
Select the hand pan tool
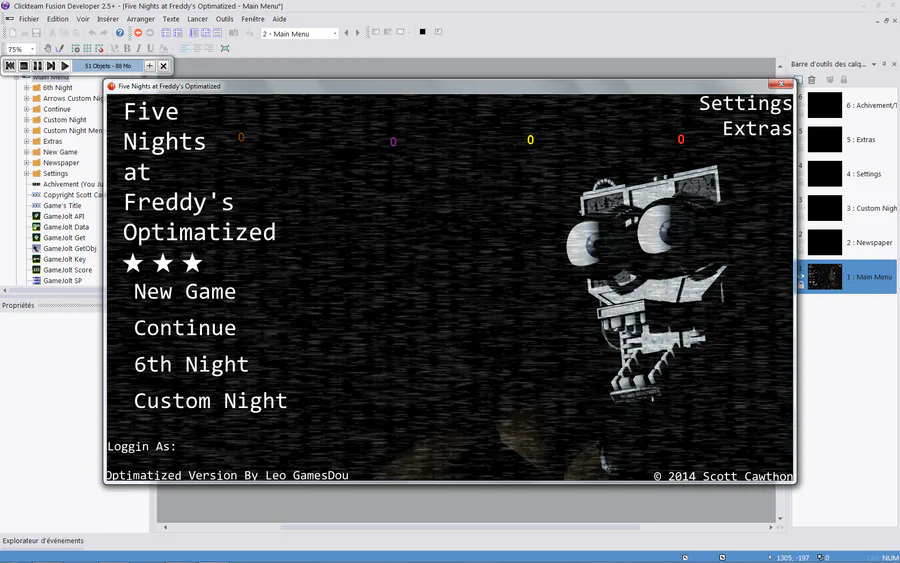point(48,48)
